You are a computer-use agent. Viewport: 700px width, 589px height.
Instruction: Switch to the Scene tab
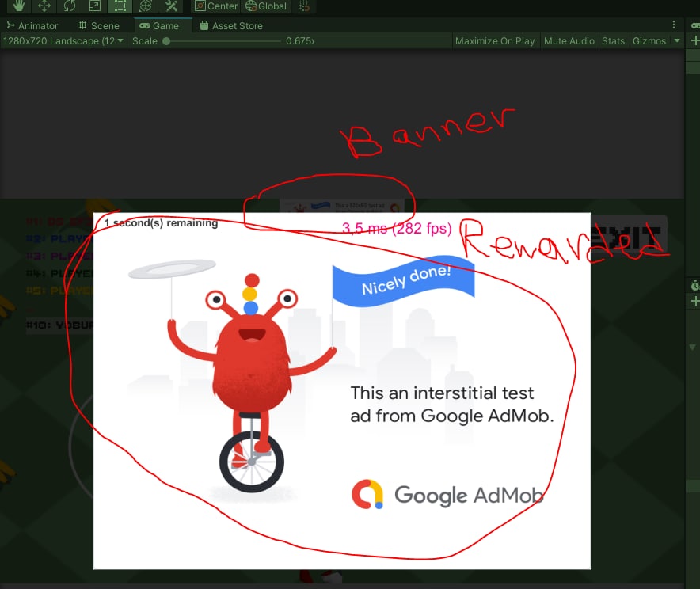click(99, 26)
